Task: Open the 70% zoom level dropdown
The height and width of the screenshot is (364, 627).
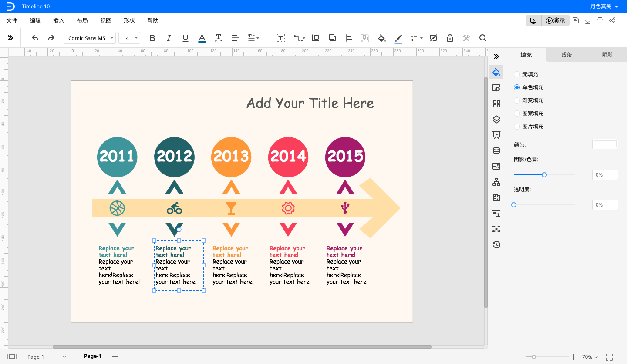Action: [x=590, y=357]
